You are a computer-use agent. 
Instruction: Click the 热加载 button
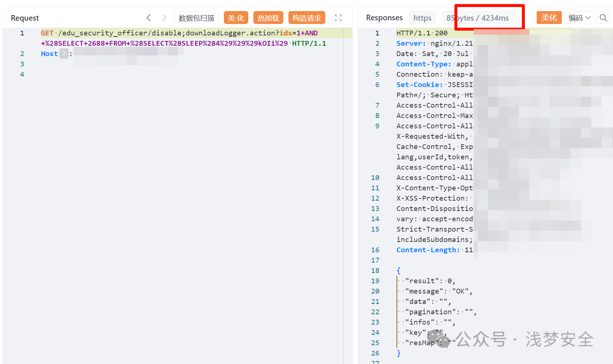(268, 18)
